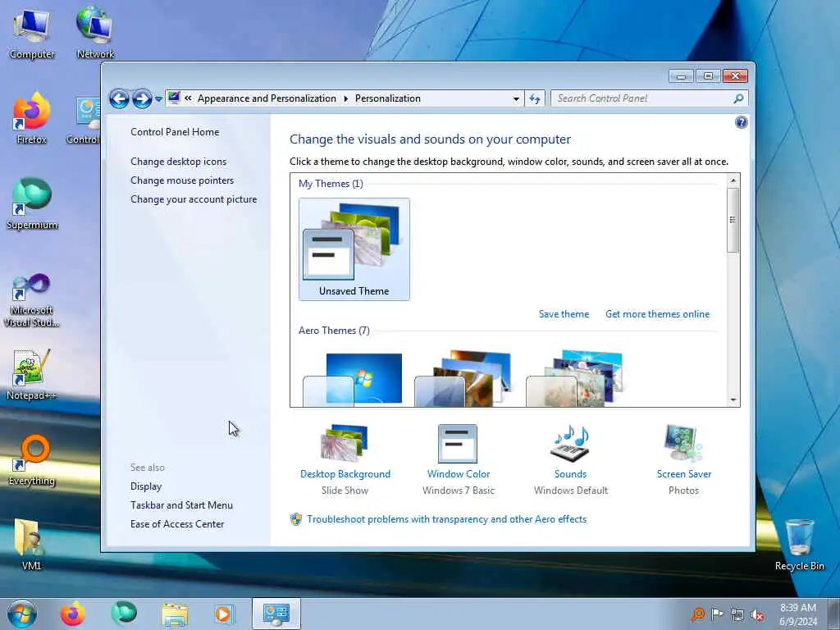Screen dimensions: 840x630
Task: Open the Window Color icon
Action: [x=458, y=443]
